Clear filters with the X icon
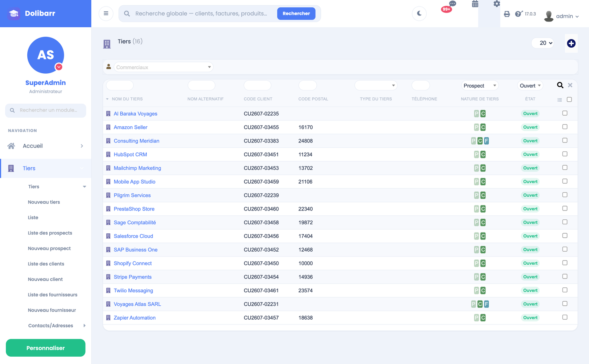589x364 pixels. 570,85
